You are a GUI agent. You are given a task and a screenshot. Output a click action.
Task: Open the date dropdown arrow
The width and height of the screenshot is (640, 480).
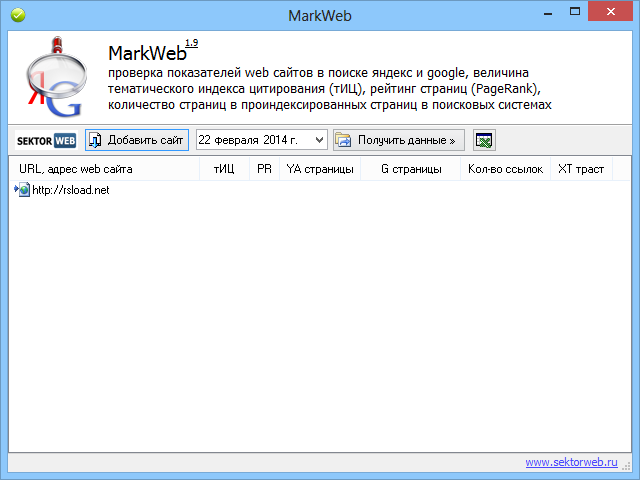(320, 140)
